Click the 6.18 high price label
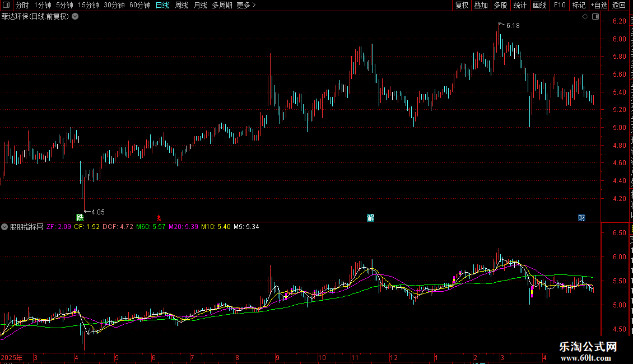Image resolution: width=633 pixels, height=364 pixels. tap(513, 25)
